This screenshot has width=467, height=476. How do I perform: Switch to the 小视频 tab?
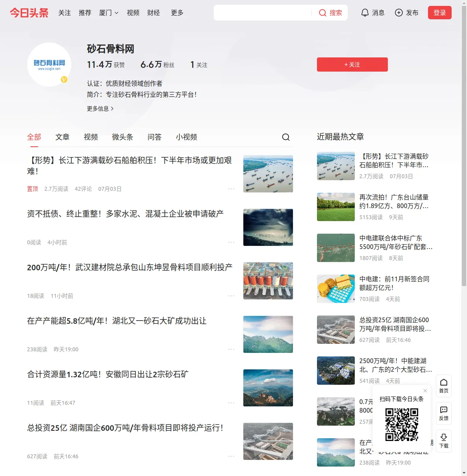coord(187,137)
